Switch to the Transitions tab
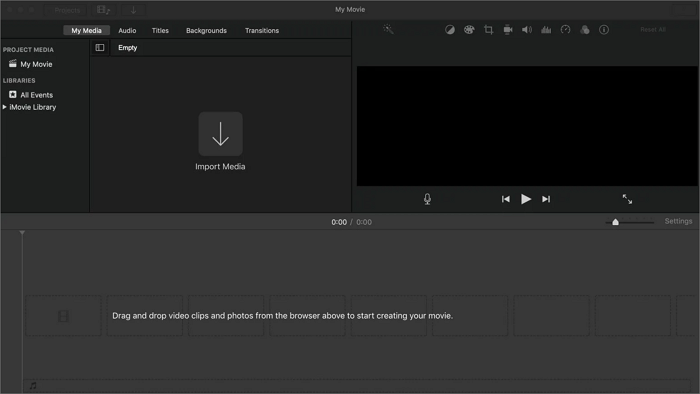This screenshot has width=700, height=394. [x=262, y=30]
